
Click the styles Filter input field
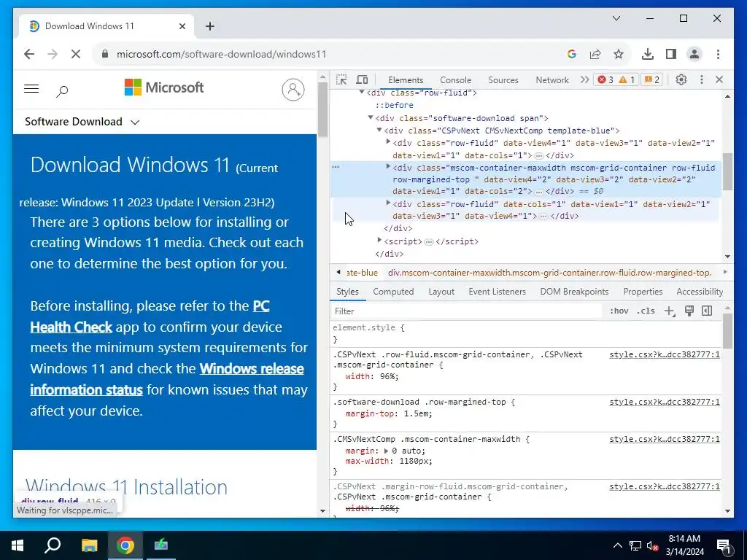(467, 311)
